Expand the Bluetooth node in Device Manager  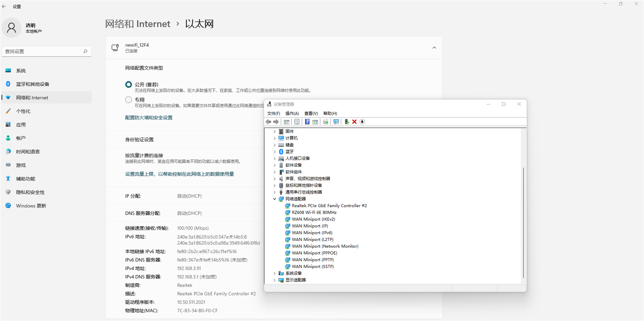pyautogui.click(x=275, y=152)
